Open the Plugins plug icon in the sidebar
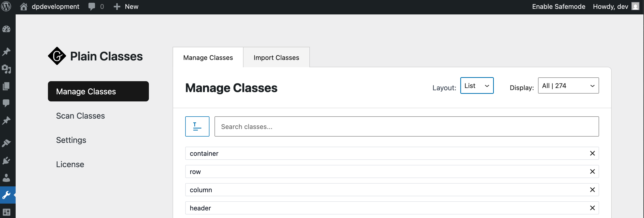The width and height of the screenshot is (644, 218). click(6, 160)
